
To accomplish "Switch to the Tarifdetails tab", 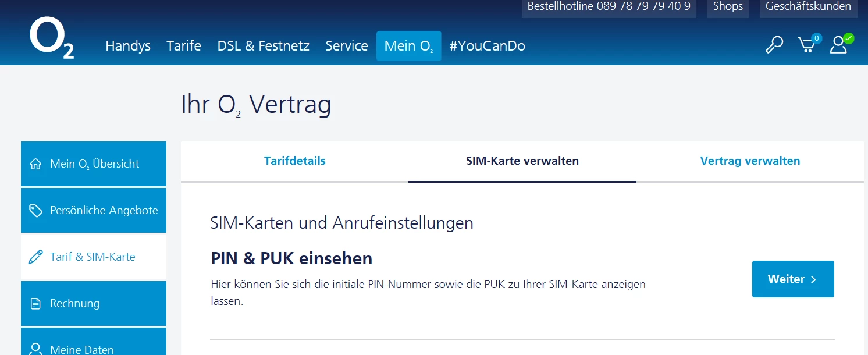I will (294, 161).
